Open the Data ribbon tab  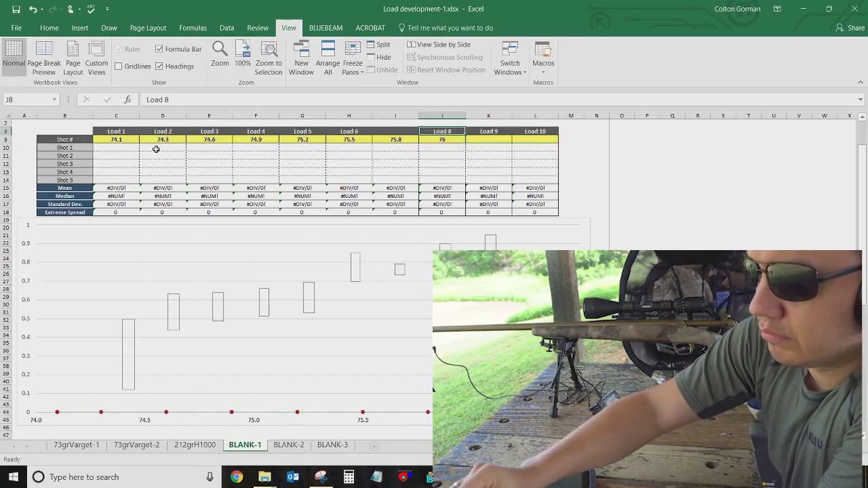(x=226, y=28)
